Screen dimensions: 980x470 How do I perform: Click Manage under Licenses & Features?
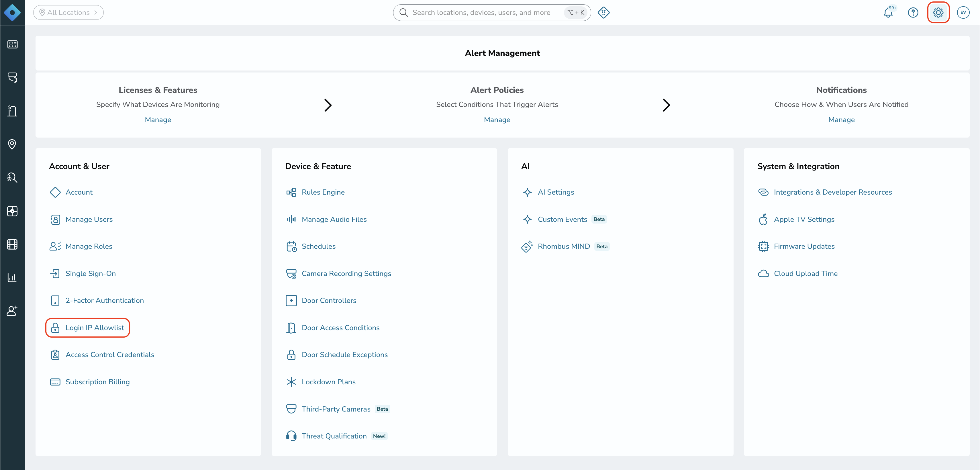pos(158,120)
